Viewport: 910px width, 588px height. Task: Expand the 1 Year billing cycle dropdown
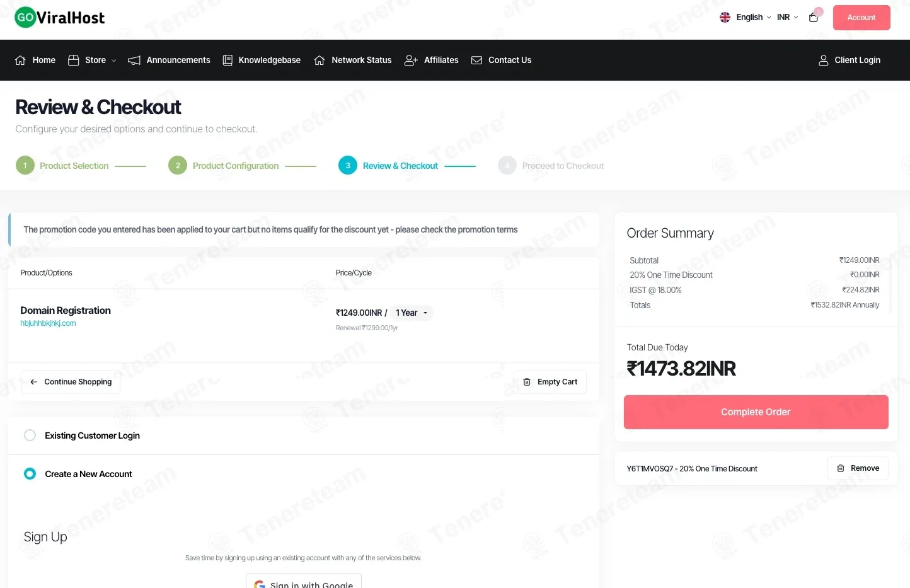pos(412,313)
